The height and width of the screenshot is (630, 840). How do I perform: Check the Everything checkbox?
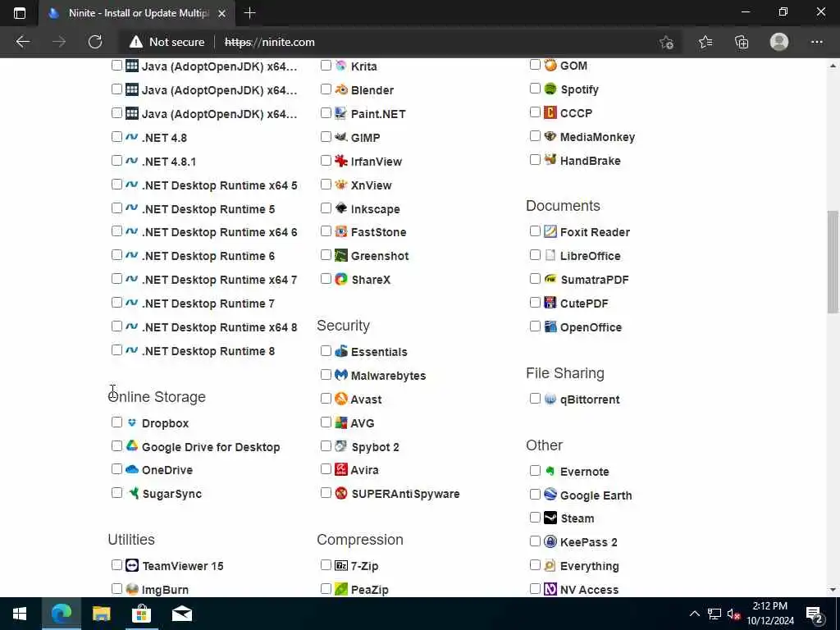click(535, 565)
